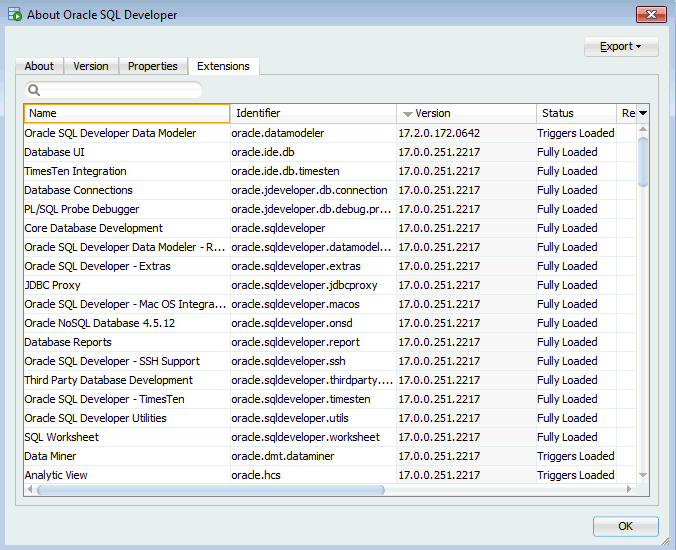The height and width of the screenshot is (550, 676).
Task: Click the SQL Developer title bar icon
Action: [15, 14]
